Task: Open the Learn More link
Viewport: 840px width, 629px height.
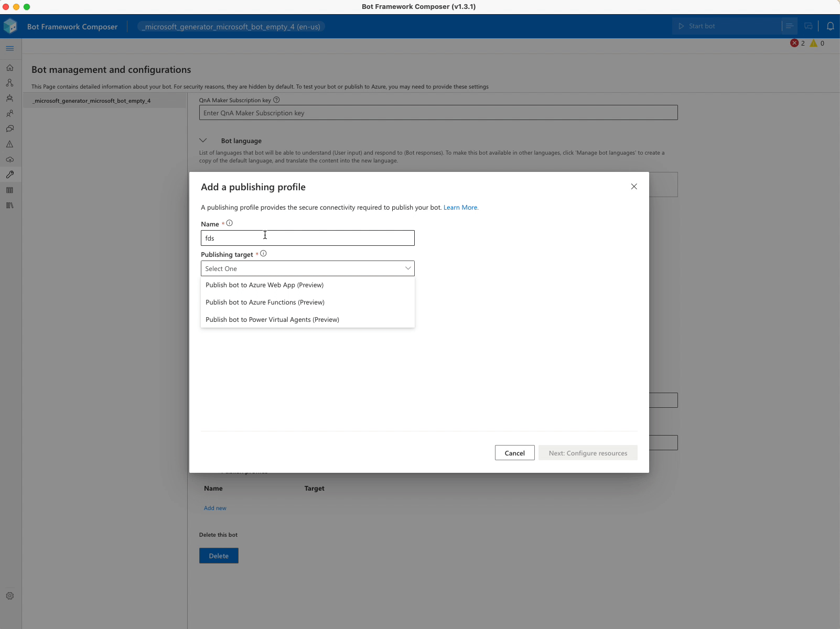Action: pyautogui.click(x=461, y=208)
